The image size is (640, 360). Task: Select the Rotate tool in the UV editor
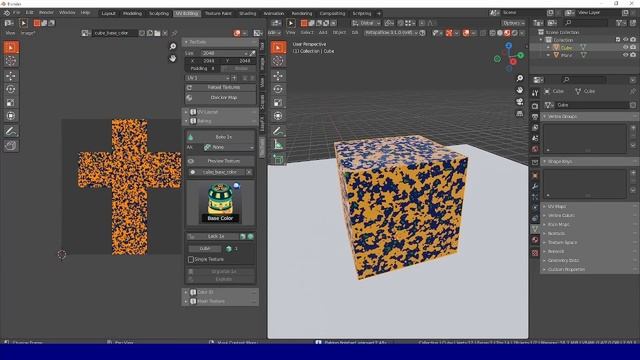click(11, 89)
